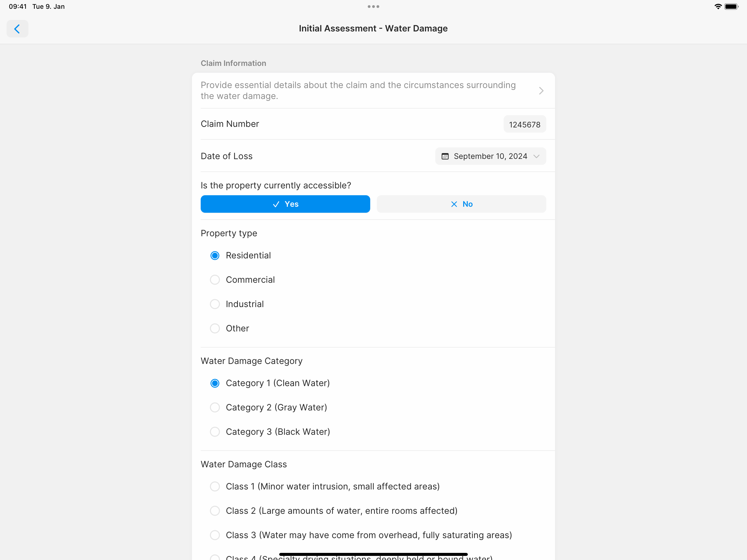Click the Claim Number field showing 1245678

point(524,124)
